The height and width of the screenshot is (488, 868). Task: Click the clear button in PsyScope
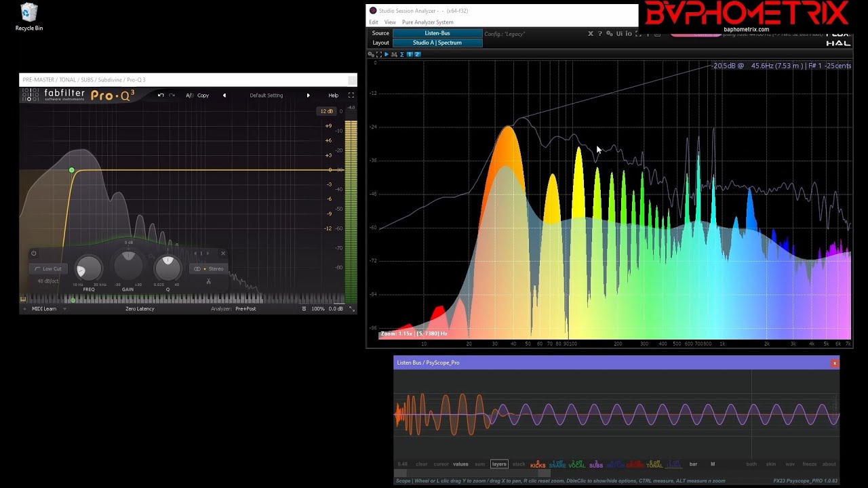(x=422, y=464)
